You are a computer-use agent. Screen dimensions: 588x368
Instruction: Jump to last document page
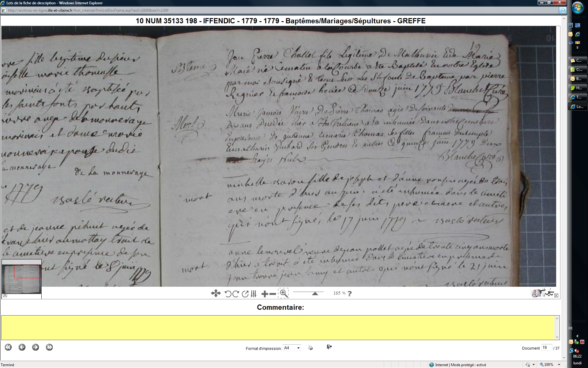(49, 347)
